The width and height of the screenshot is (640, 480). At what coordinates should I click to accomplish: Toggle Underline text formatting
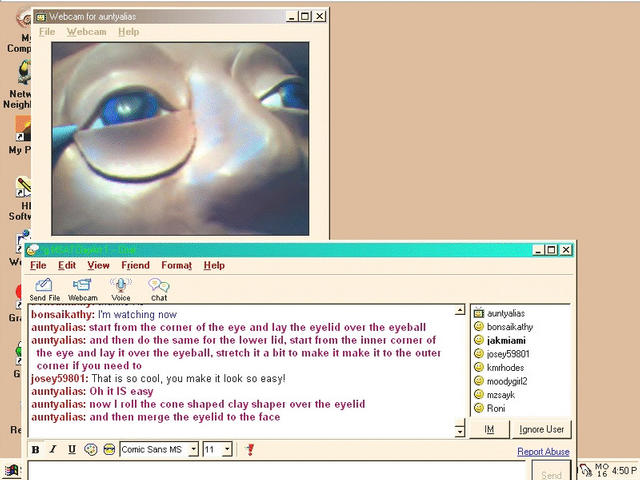(x=72, y=449)
